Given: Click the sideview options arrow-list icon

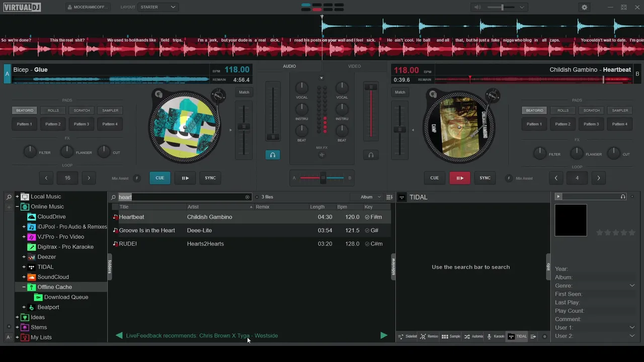Looking at the screenshot, I should tap(533, 336).
